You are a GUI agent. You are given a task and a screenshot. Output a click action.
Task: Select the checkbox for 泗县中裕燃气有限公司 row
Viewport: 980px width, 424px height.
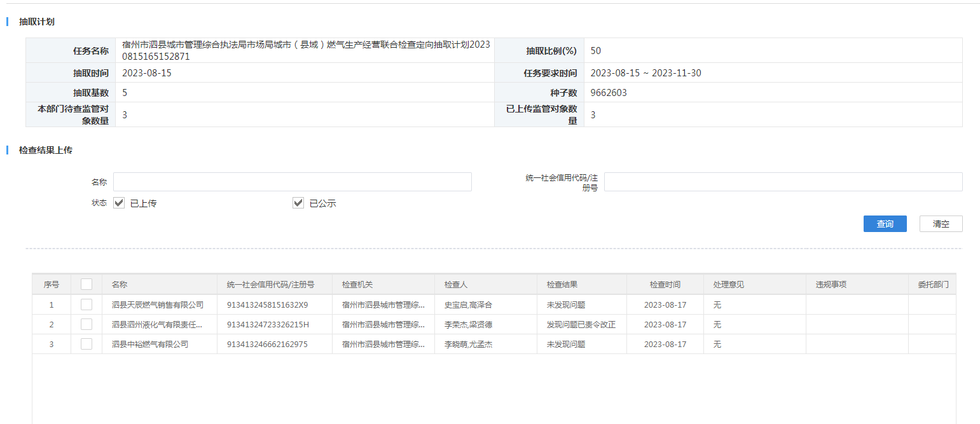86,344
